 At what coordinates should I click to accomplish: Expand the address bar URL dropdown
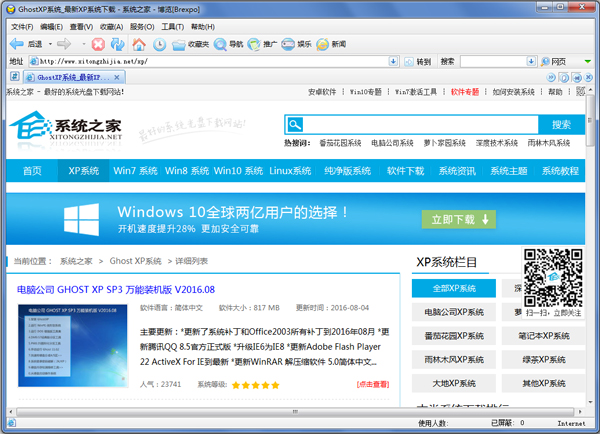[393, 61]
